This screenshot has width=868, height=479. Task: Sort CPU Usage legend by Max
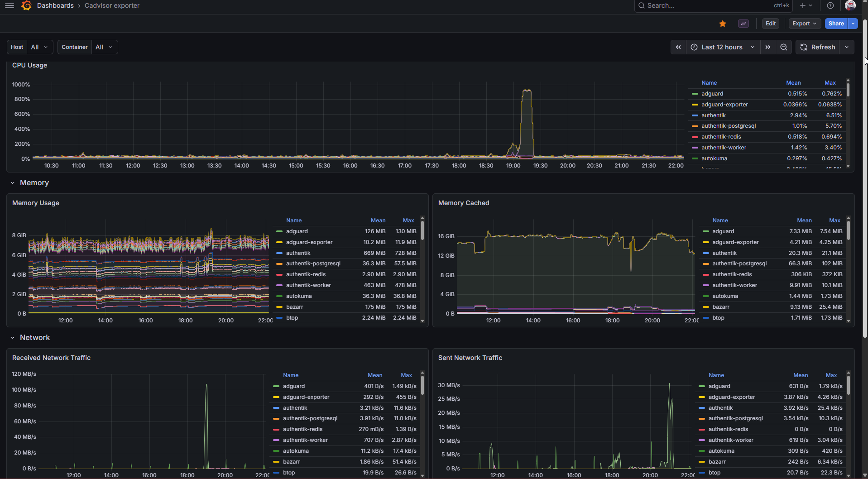[x=830, y=83]
